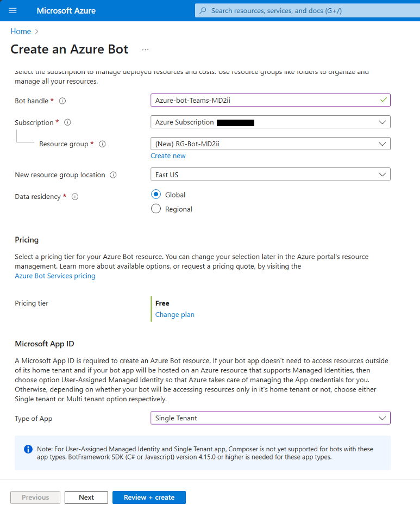Image resolution: width=420 pixels, height=510 pixels.
Task: Click the info icon beside Resource group
Action: [x=102, y=145]
